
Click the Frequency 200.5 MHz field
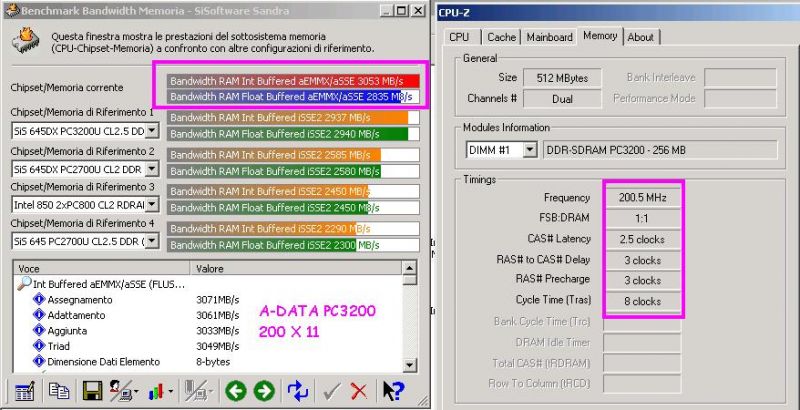643,198
